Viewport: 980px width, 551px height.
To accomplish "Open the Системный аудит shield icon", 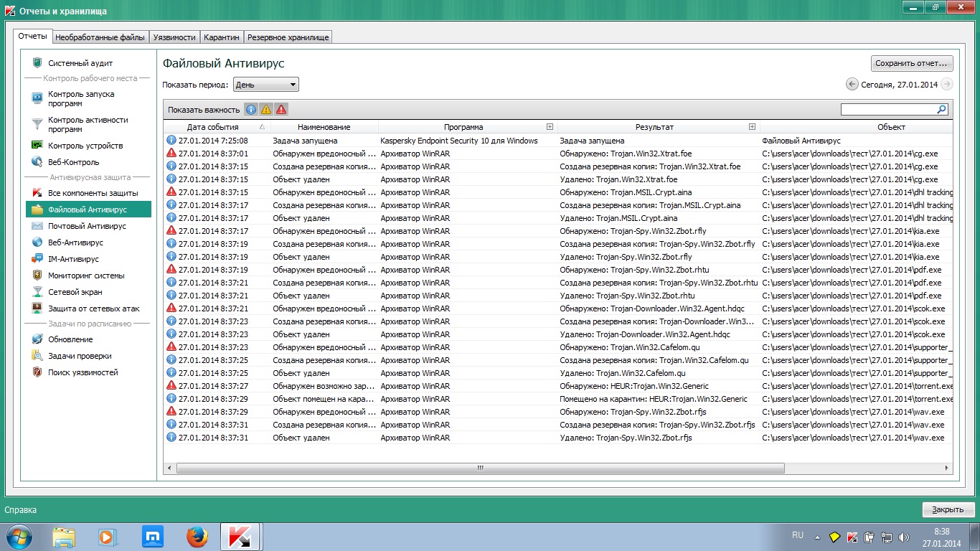I will (x=37, y=63).
